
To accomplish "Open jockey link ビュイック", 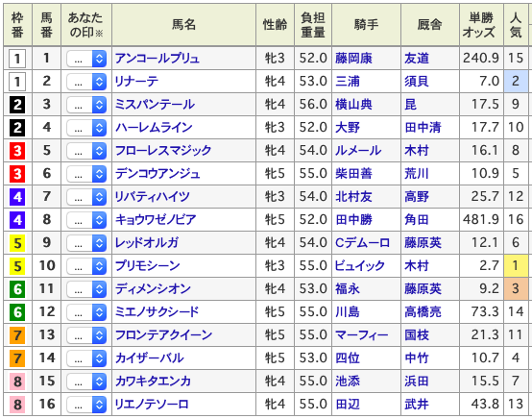I will point(360,266).
